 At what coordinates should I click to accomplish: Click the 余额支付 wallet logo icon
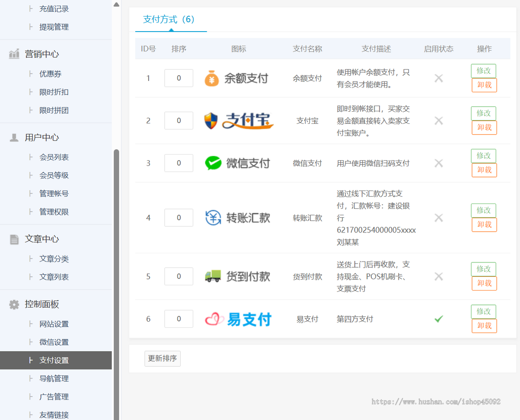coord(236,78)
